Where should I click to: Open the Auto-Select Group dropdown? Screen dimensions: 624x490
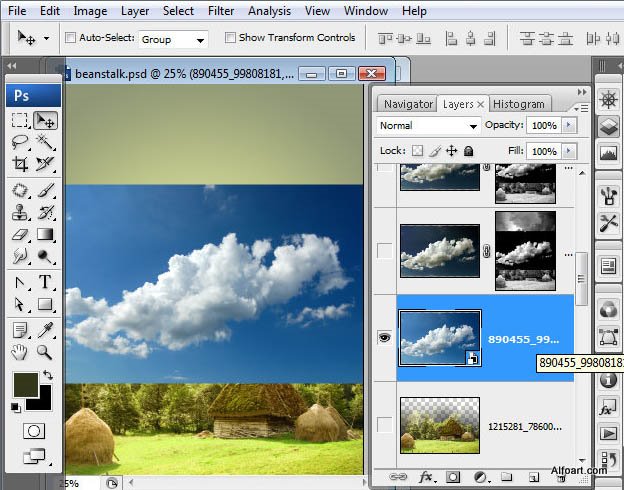[x=172, y=40]
